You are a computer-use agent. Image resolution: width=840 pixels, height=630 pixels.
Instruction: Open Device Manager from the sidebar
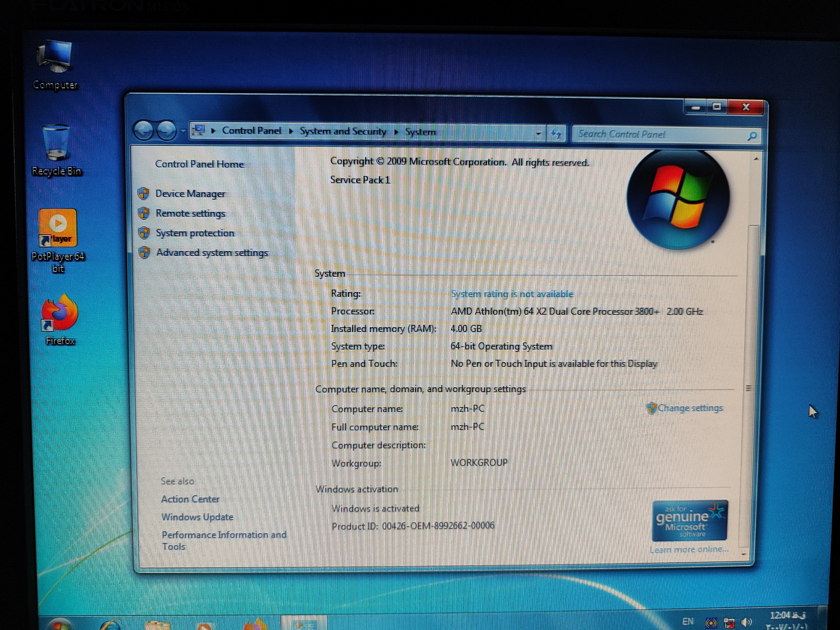pyautogui.click(x=190, y=194)
